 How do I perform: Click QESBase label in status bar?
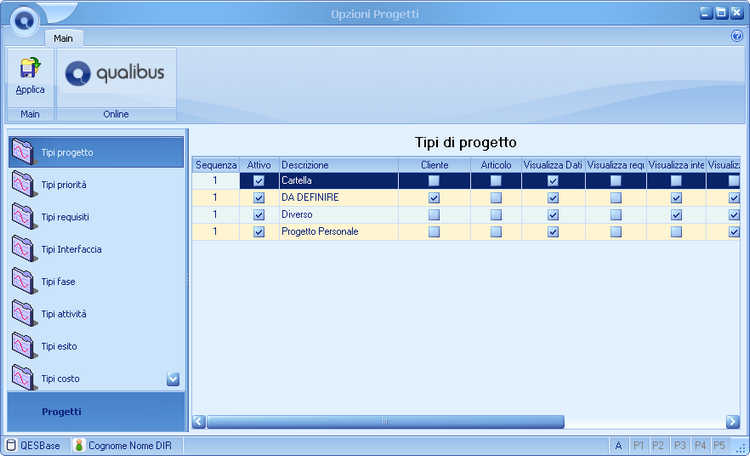(x=40, y=445)
